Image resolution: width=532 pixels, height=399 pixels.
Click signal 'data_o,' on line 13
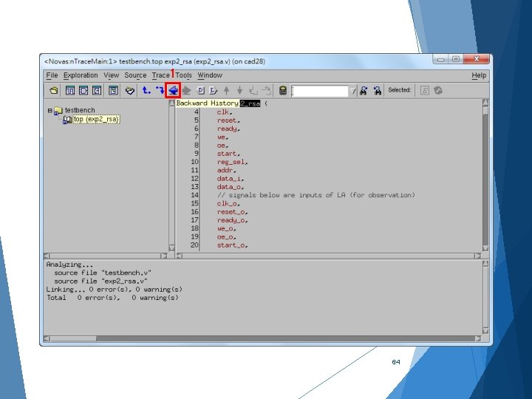pyautogui.click(x=231, y=187)
